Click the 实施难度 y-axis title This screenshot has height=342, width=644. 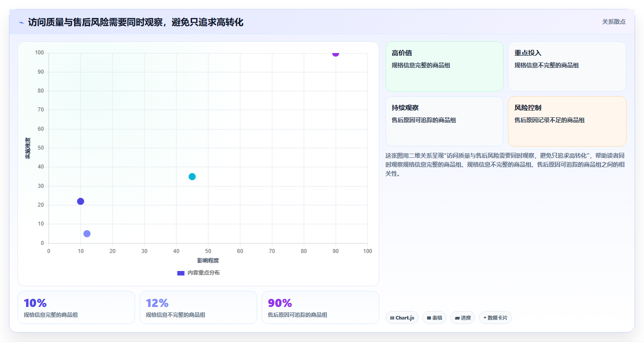pos(28,148)
